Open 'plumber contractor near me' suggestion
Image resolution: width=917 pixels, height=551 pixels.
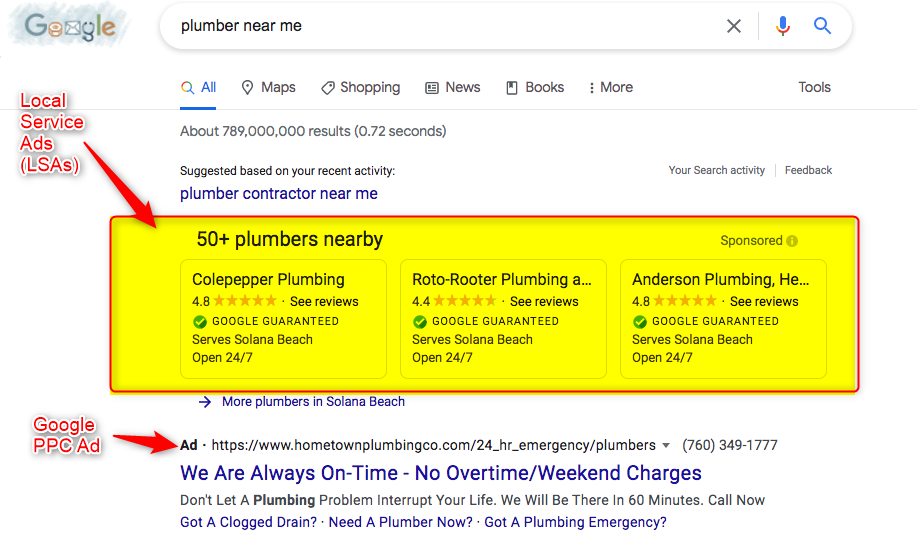[279, 194]
